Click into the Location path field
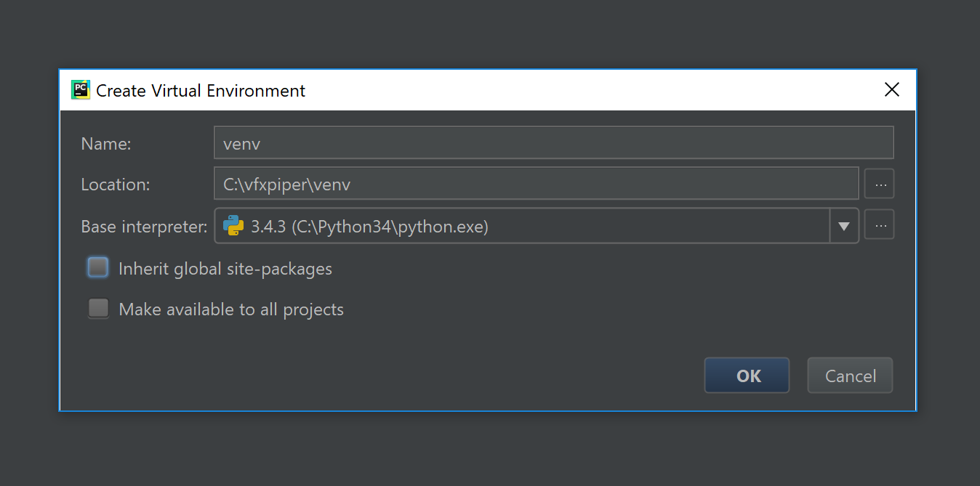This screenshot has height=486, width=980. (536, 185)
